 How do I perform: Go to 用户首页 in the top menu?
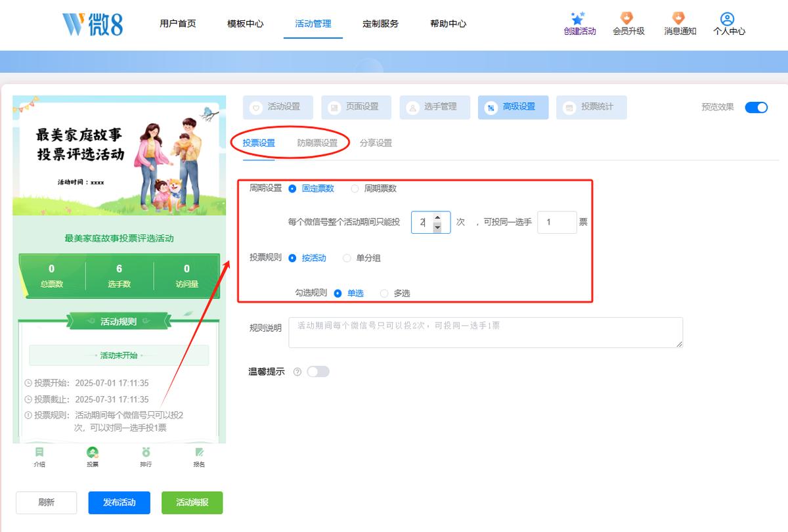pyautogui.click(x=178, y=24)
